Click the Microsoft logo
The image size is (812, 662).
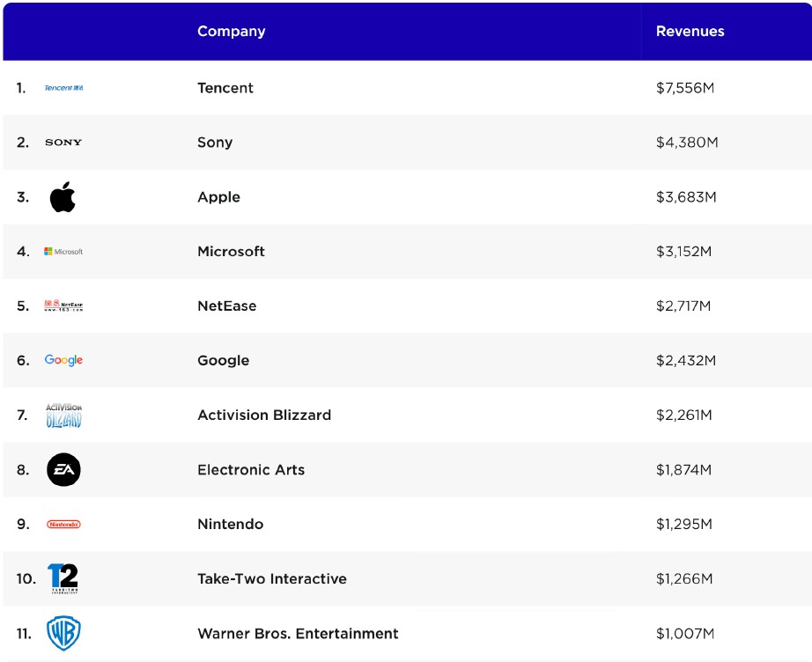pos(63,252)
